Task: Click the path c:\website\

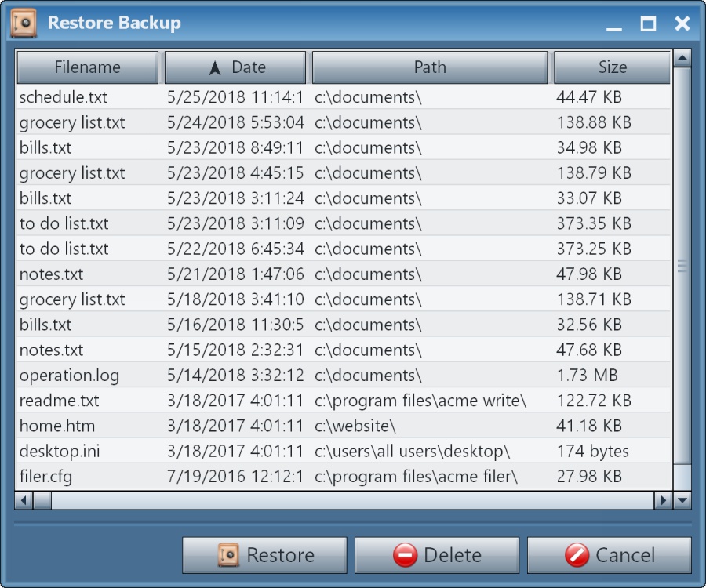Action: (x=355, y=426)
